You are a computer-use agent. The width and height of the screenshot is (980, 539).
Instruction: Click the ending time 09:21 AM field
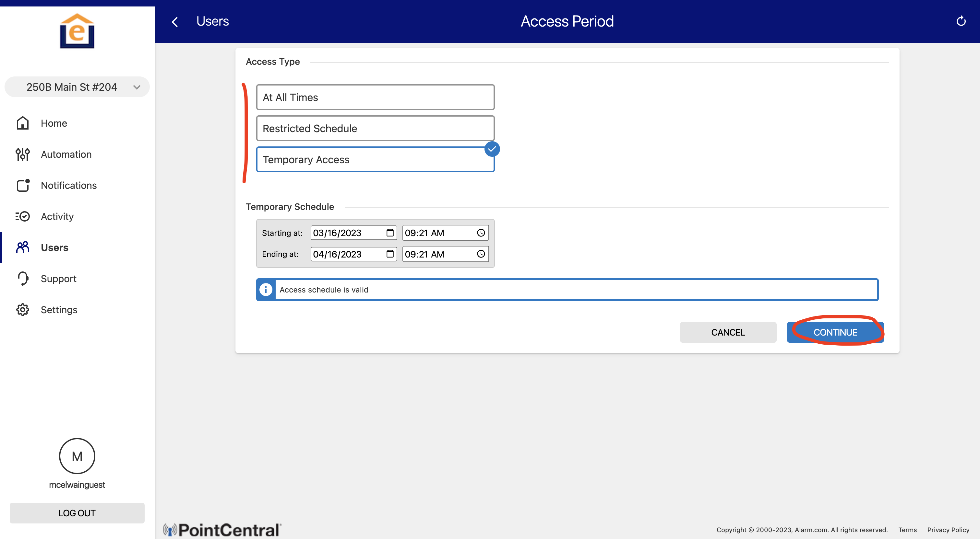pyautogui.click(x=437, y=254)
